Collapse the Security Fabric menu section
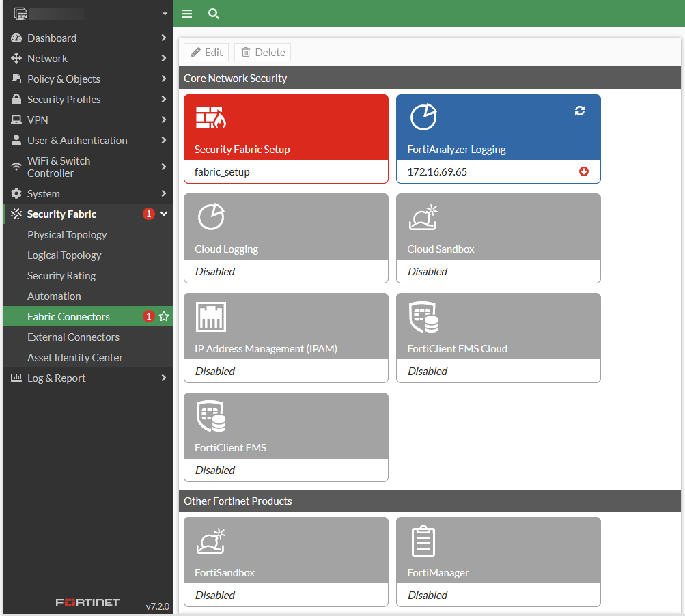The width and height of the screenshot is (685, 616). pyautogui.click(x=164, y=214)
